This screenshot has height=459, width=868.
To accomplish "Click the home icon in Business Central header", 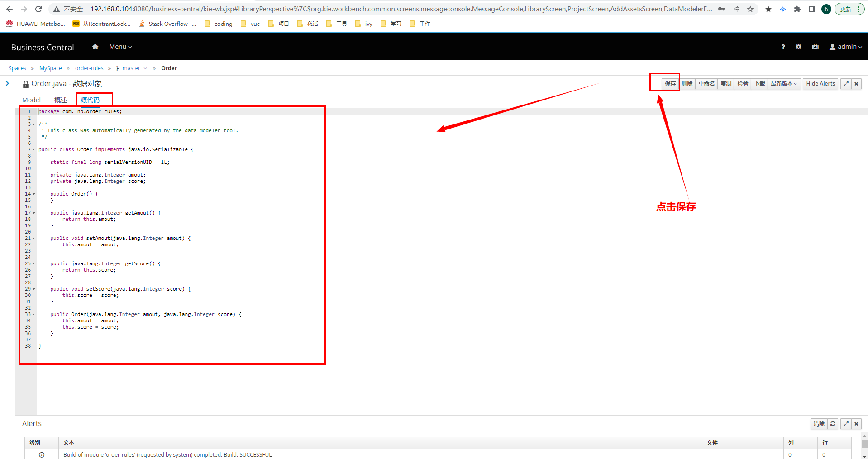I will 95,47.
